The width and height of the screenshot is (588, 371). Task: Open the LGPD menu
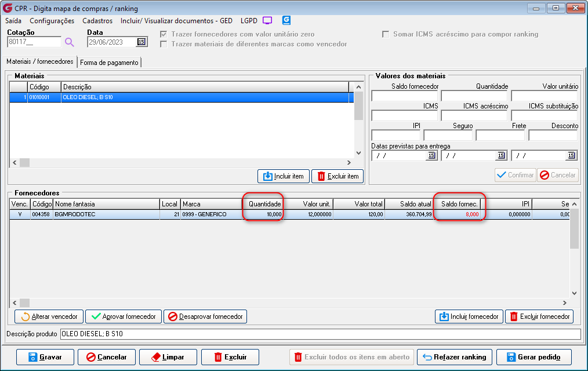point(249,21)
